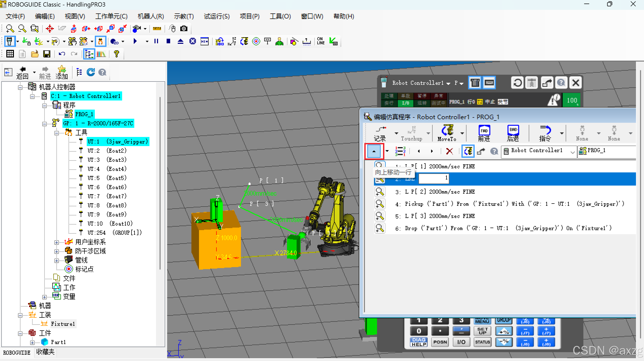Open the 试运行(S) menu

point(216,16)
